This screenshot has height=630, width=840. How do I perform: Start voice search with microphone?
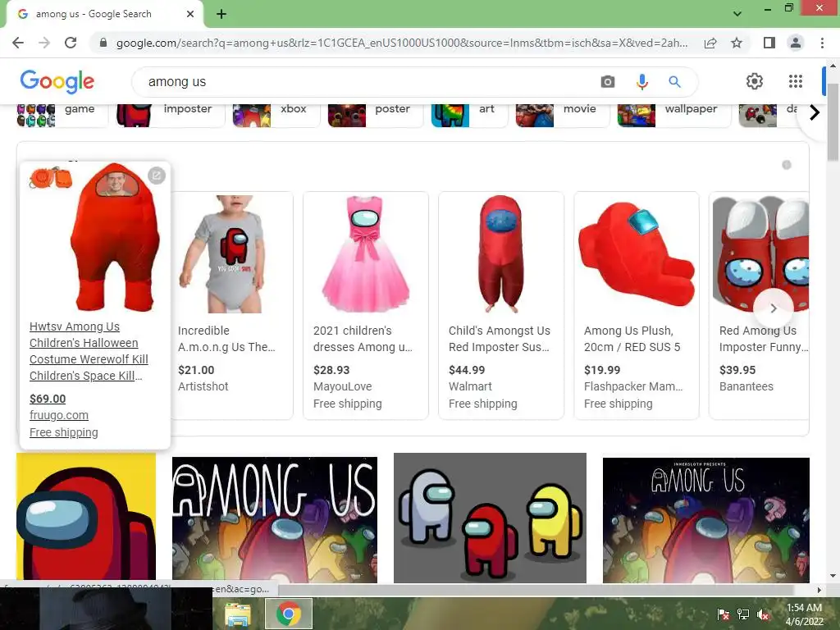pyautogui.click(x=641, y=82)
